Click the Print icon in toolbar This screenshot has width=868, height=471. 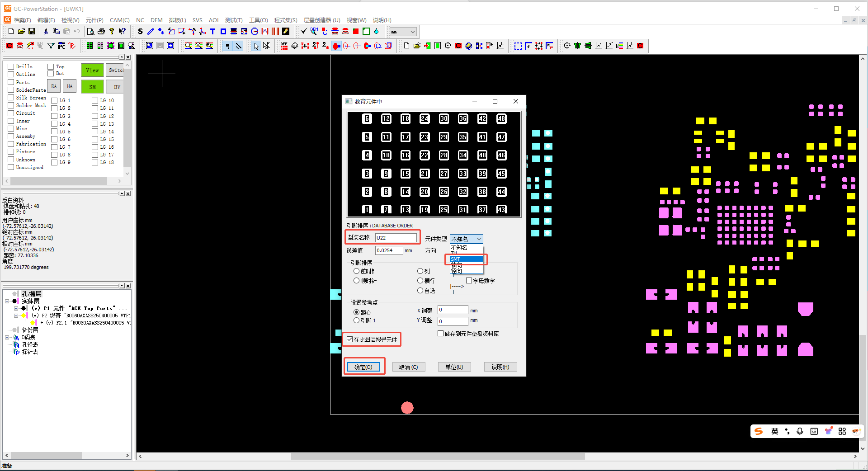tap(101, 31)
